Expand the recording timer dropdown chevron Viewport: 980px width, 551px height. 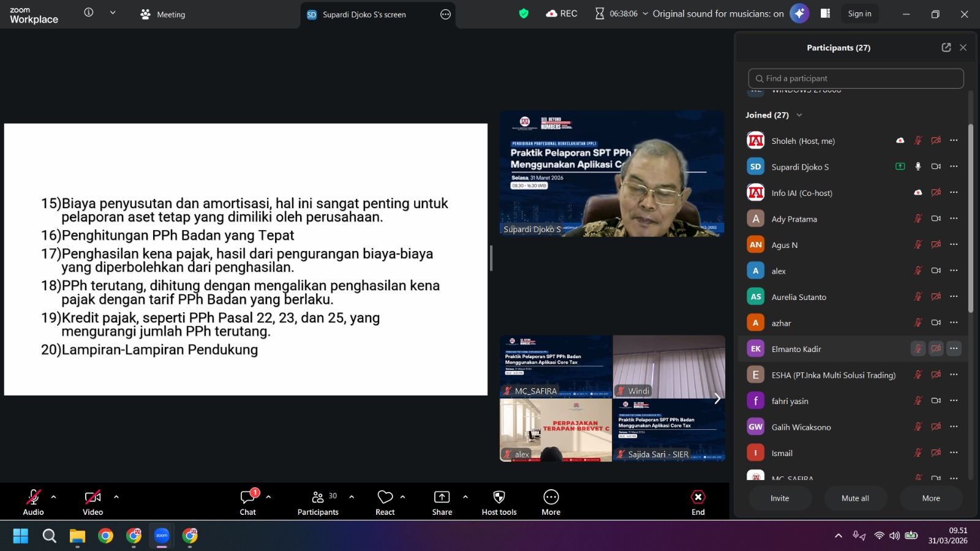pos(645,13)
